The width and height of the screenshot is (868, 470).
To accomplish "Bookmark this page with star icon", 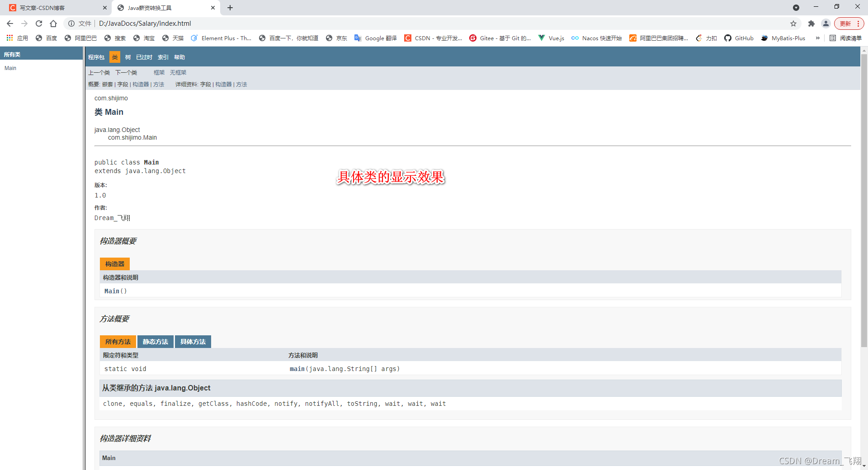I will [x=793, y=23].
